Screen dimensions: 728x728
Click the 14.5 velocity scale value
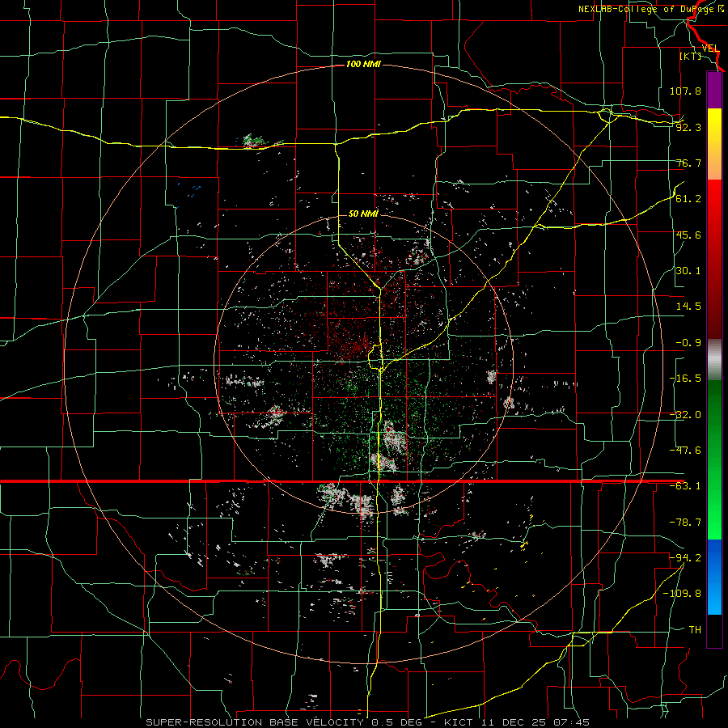tap(688, 307)
